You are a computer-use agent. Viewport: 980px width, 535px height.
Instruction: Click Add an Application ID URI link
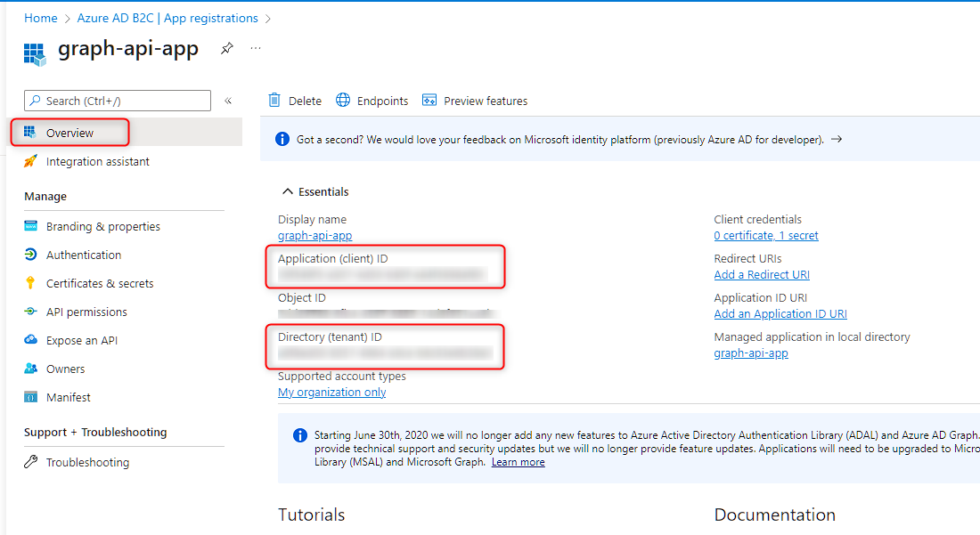click(x=780, y=314)
